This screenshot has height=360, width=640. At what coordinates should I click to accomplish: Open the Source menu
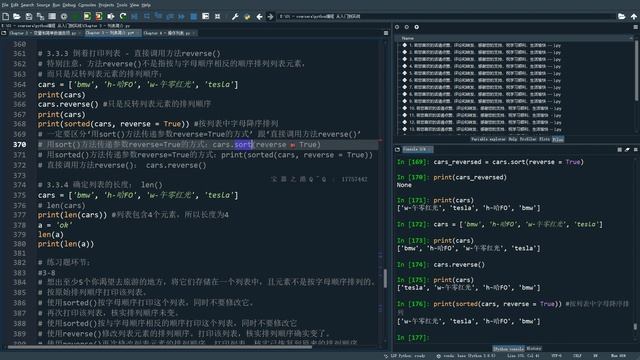click(43, 5)
